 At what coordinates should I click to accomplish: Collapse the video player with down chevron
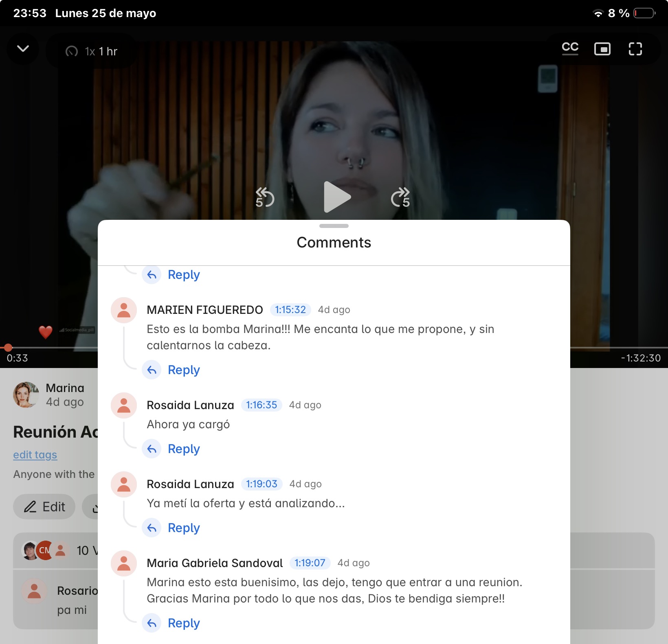tap(23, 49)
